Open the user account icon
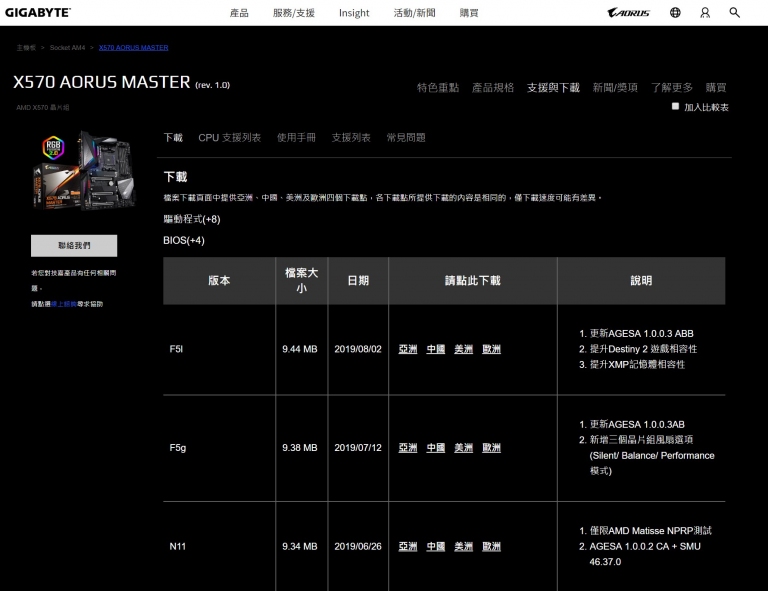The height and width of the screenshot is (591, 768). click(x=705, y=13)
